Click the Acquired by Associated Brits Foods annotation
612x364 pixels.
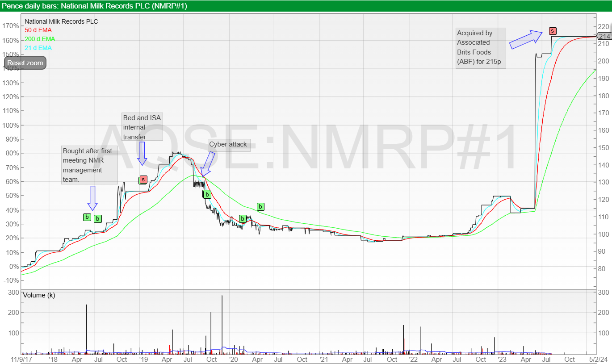480,48
